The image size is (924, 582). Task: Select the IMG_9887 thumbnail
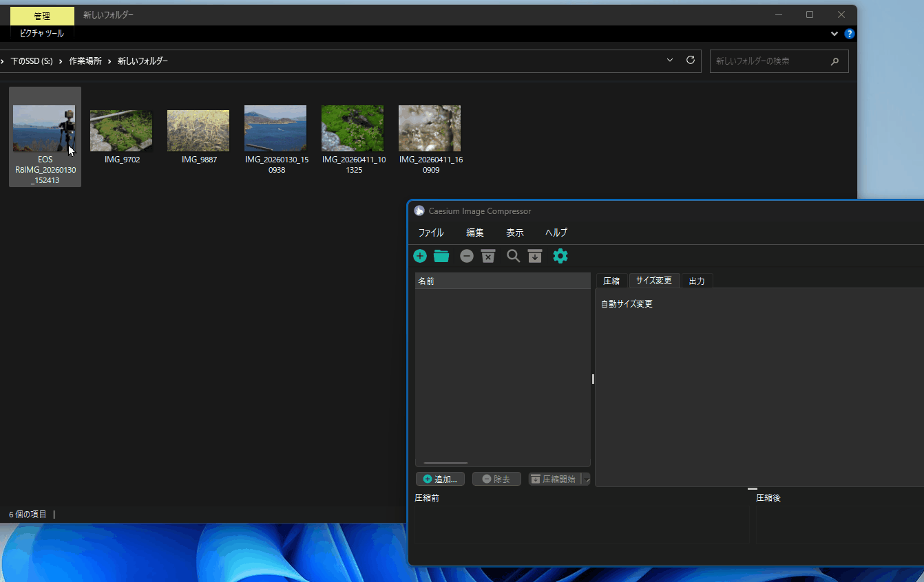[198, 131]
